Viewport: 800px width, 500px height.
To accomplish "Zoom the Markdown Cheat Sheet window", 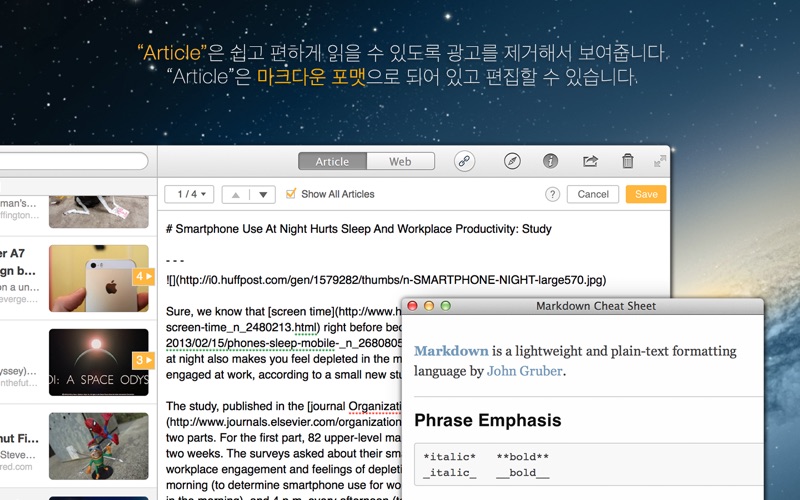I will tap(445, 306).
